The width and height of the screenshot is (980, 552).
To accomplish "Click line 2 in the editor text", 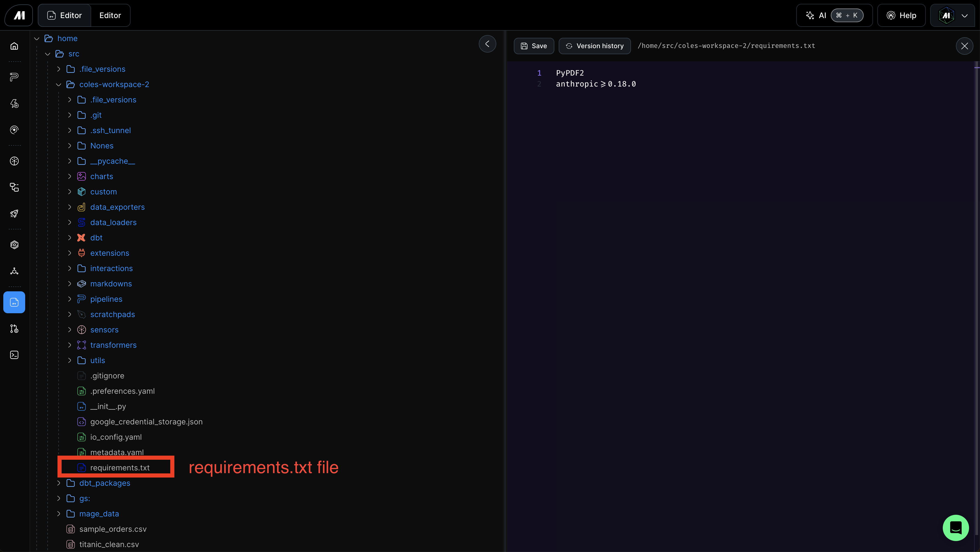I will click(x=595, y=84).
